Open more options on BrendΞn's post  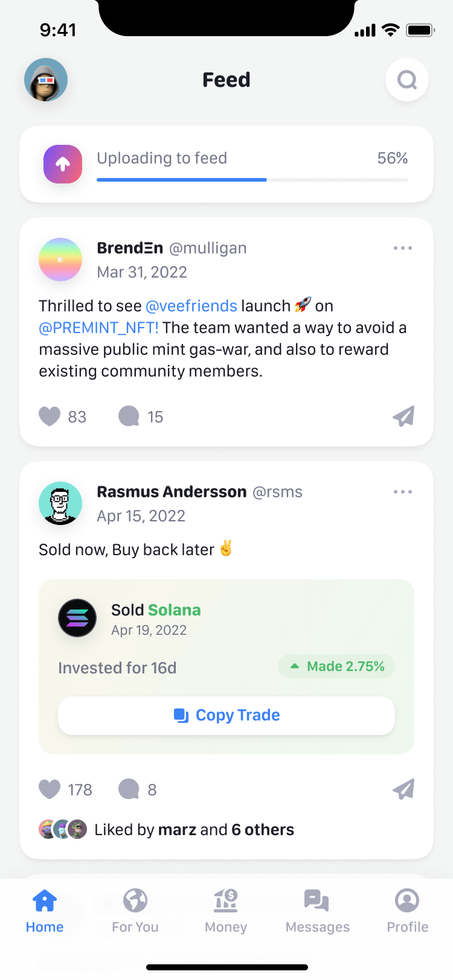pos(403,248)
